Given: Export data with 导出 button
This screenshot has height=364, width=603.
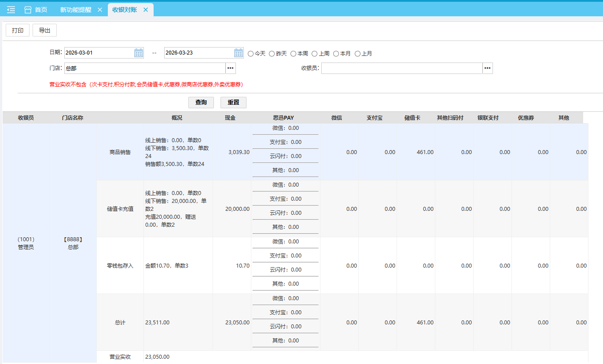Looking at the screenshot, I should click(x=44, y=30).
